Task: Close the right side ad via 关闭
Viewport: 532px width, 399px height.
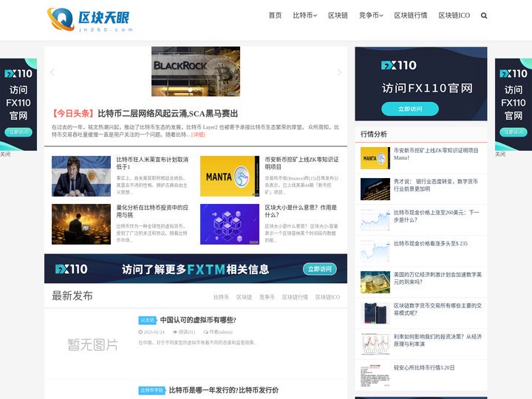Action: pos(500,154)
